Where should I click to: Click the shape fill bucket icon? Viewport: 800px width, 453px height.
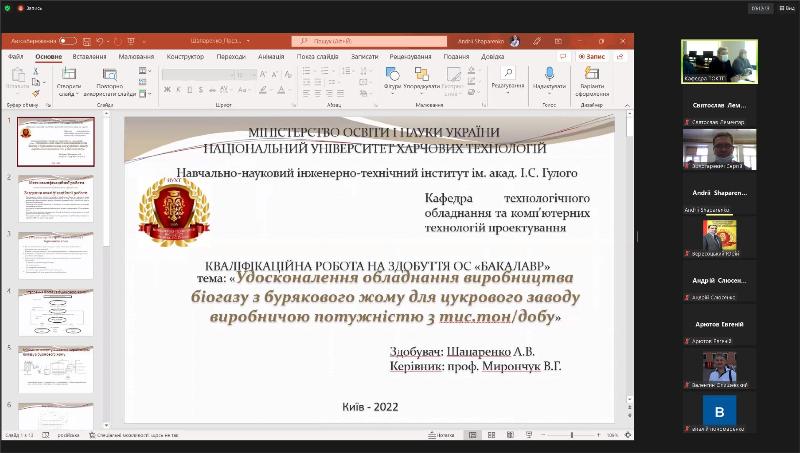click(x=471, y=71)
